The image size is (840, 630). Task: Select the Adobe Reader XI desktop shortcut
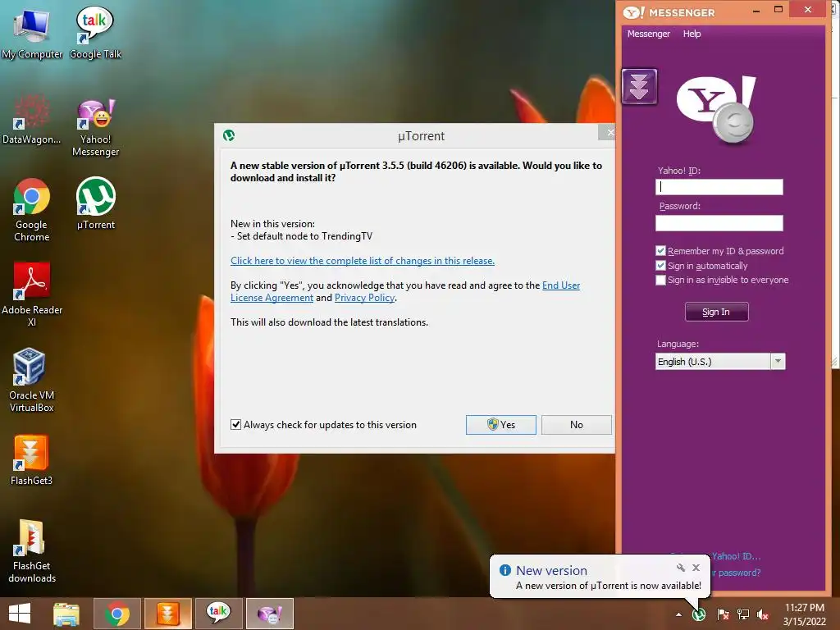pyautogui.click(x=32, y=294)
